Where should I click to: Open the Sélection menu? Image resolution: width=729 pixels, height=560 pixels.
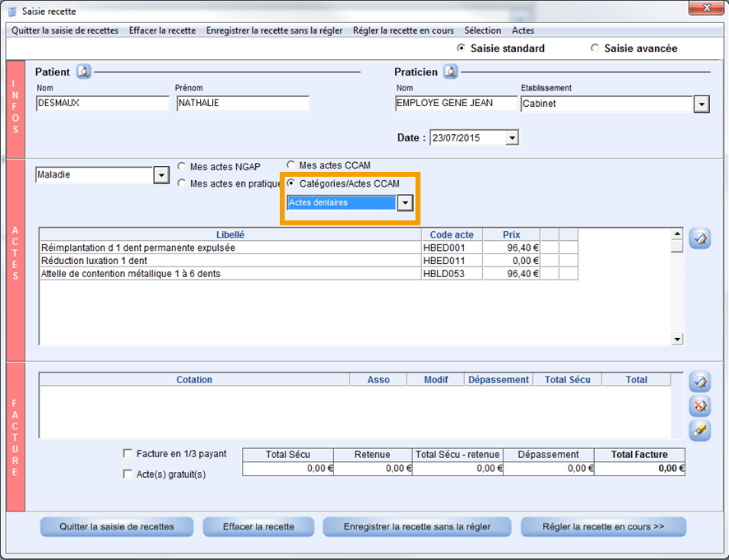(x=482, y=30)
